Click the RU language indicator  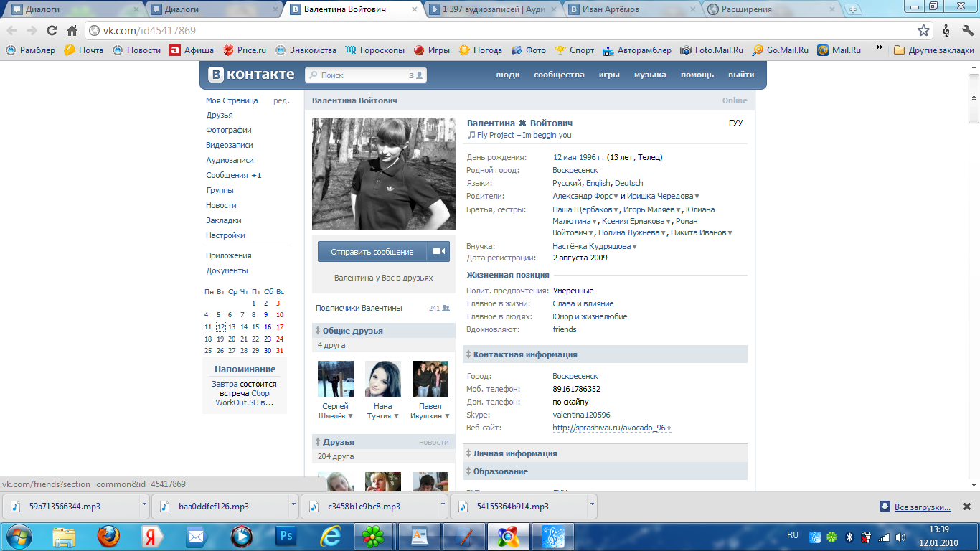(793, 535)
